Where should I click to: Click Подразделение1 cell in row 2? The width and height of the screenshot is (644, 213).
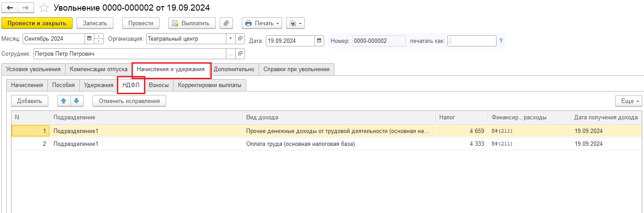(x=146, y=144)
